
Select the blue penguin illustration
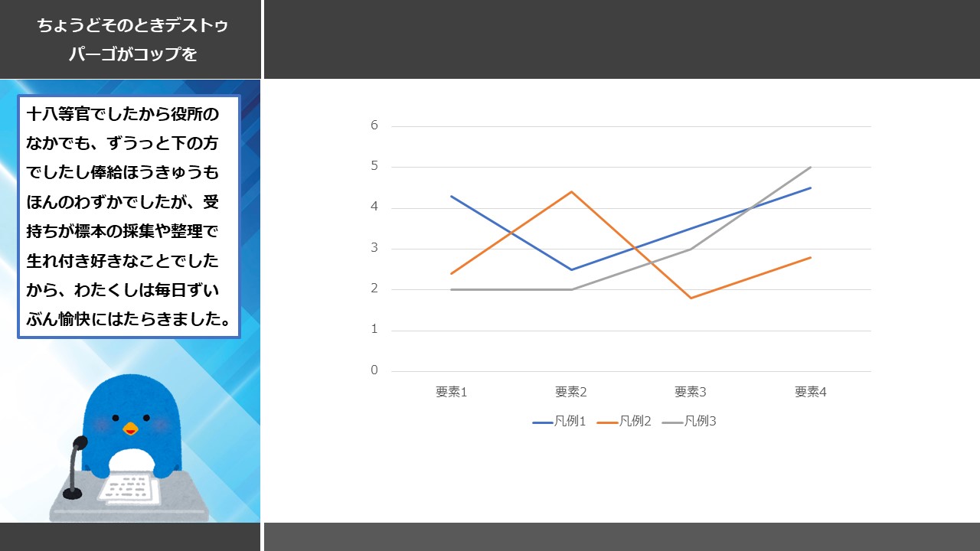[x=130, y=447]
